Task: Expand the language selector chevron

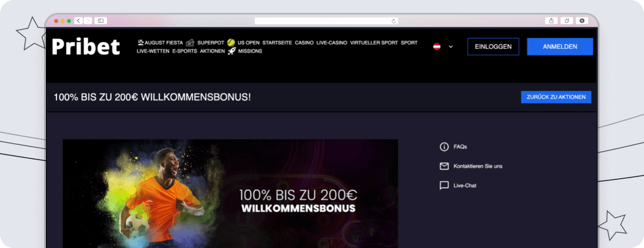Action: (450, 47)
